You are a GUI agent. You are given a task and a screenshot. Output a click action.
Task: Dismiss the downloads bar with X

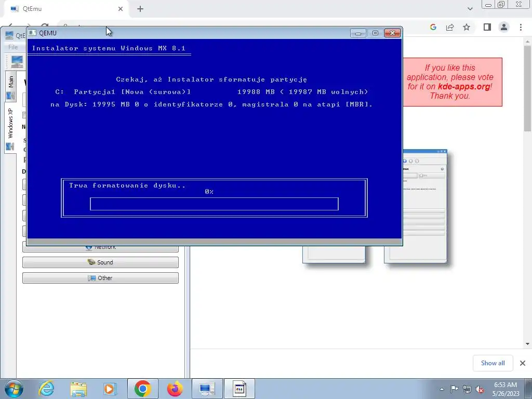click(523, 363)
